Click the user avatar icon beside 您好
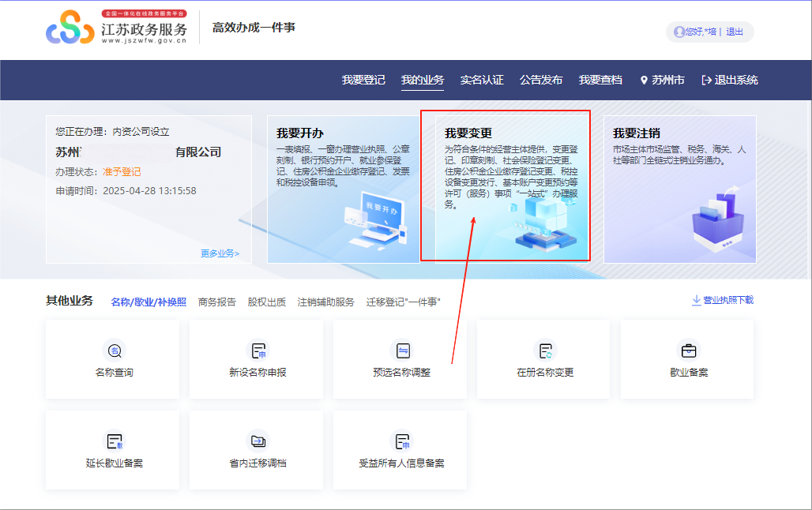 click(679, 32)
